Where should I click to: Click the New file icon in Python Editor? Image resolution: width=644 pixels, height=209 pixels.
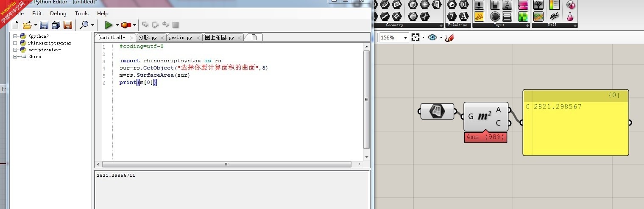[15, 25]
